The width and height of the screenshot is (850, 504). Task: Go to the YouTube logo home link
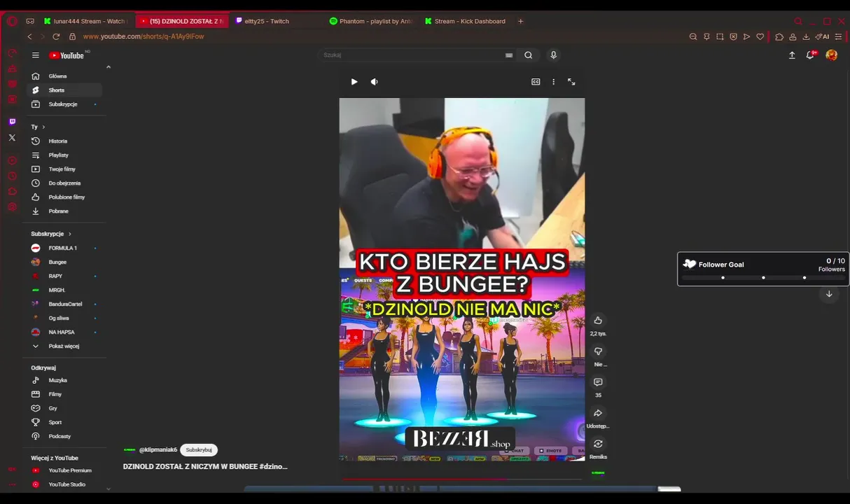click(x=67, y=55)
